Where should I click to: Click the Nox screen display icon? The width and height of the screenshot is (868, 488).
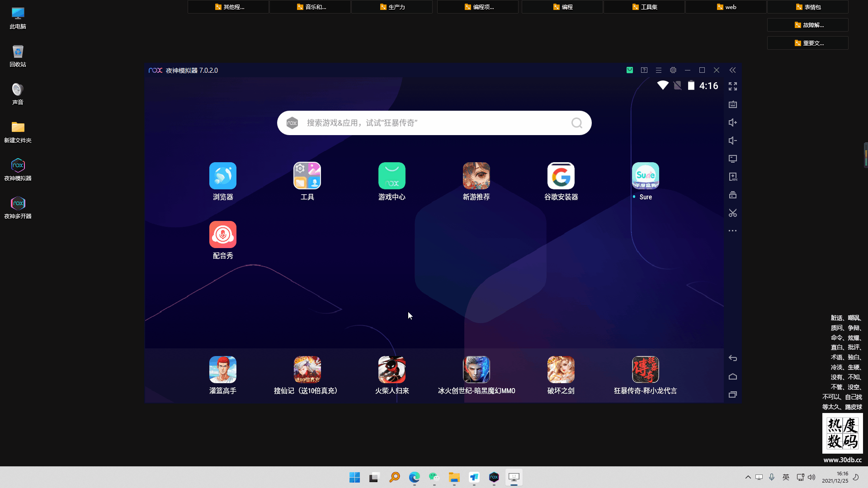pyautogui.click(x=733, y=159)
